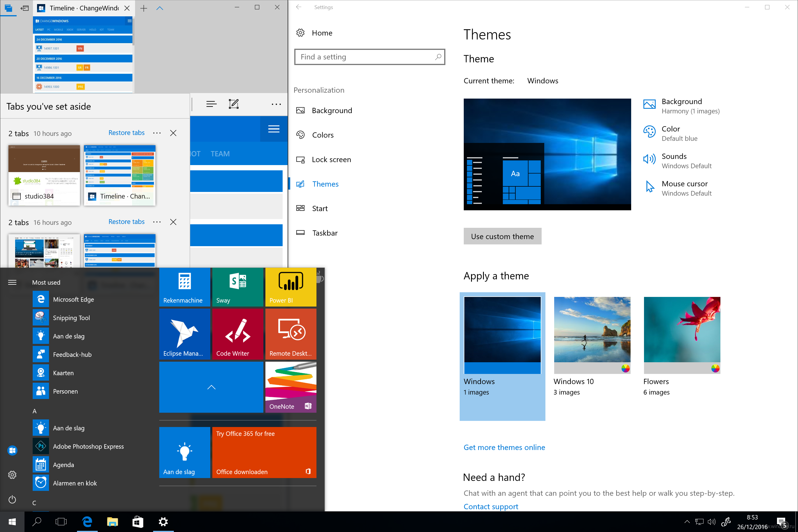The width and height of the screenshot is (798, 532).
Task: Click the Use custom theme button
Action: click(503, 236)
